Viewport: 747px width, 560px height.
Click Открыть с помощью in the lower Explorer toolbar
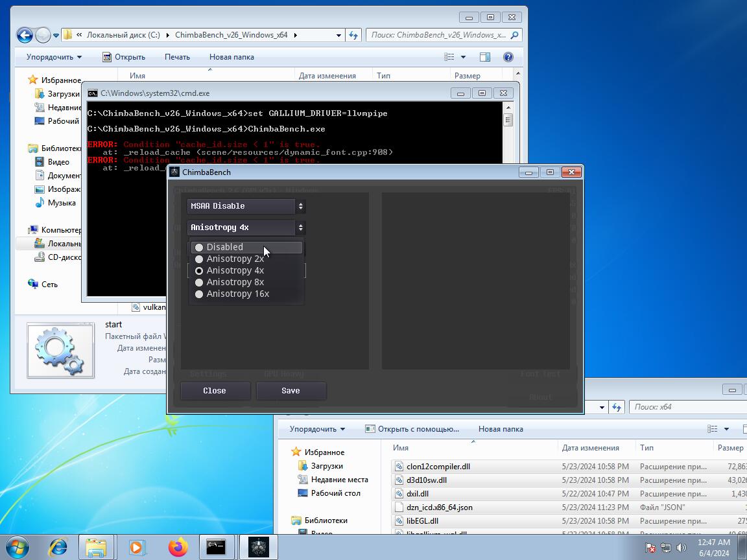[x=412, y=429]
